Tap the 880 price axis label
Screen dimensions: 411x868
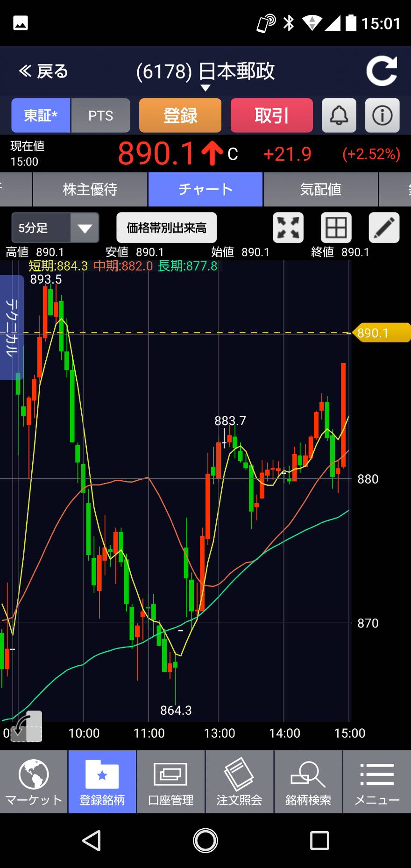click(368, 479)
